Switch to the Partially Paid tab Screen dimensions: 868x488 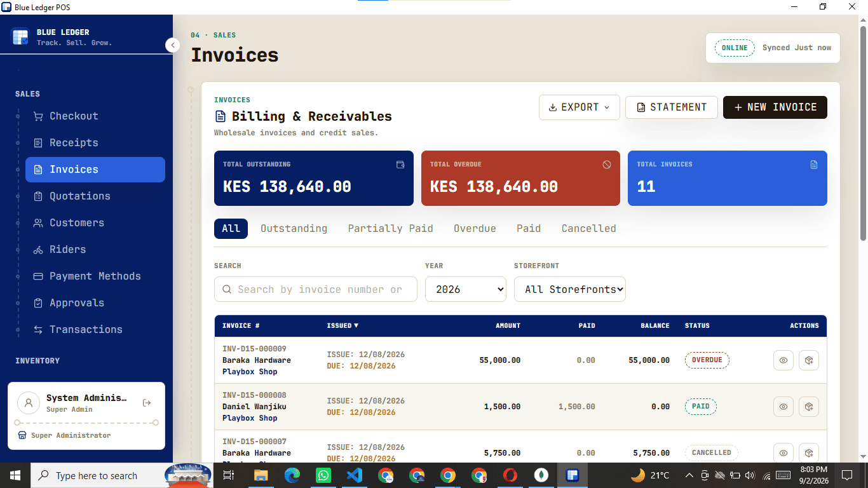(390, 229)
